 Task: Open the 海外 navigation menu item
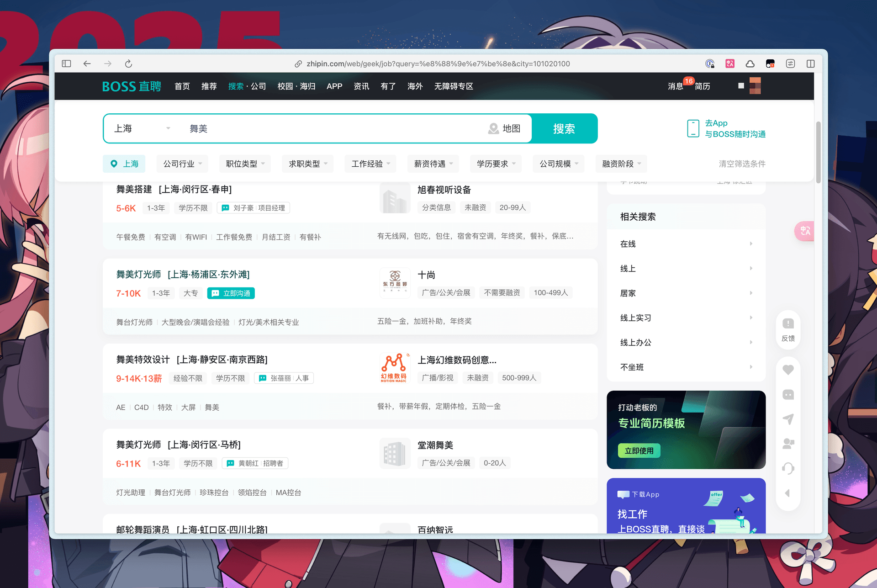tap(415, 86)
